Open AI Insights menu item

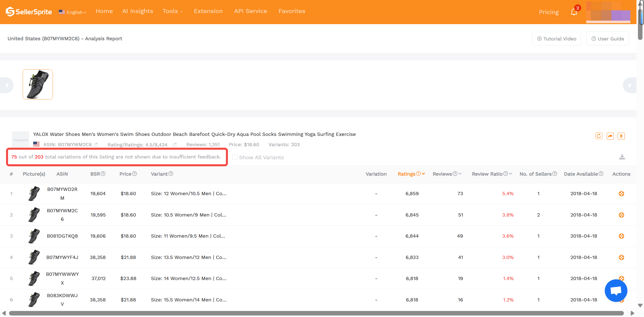point(138,11)
